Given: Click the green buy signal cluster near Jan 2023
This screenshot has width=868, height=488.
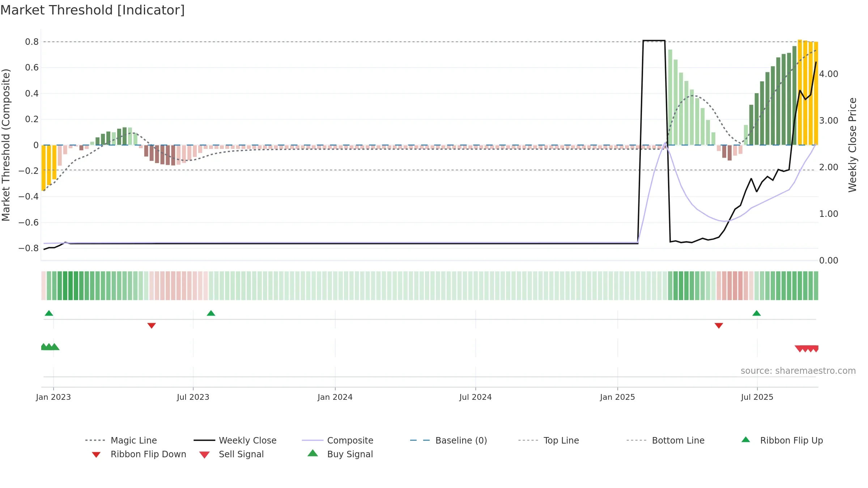Looking at the screenshot, I should tap(50, 347).
